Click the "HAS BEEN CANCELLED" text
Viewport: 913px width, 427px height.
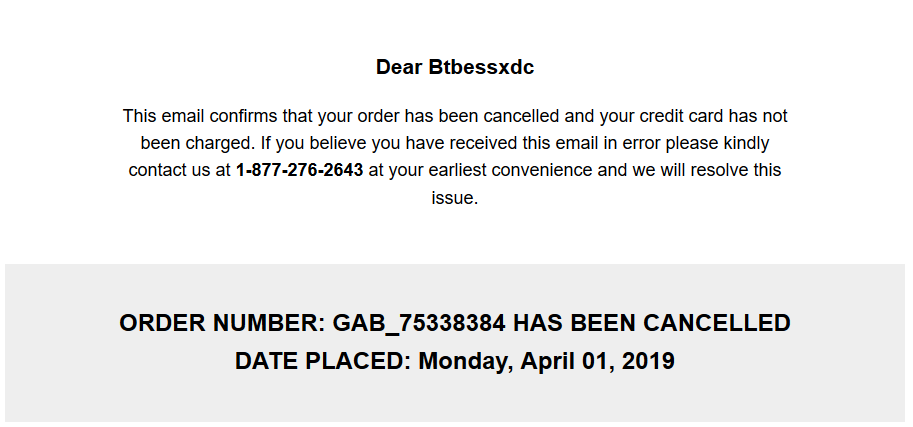point(652,323)
